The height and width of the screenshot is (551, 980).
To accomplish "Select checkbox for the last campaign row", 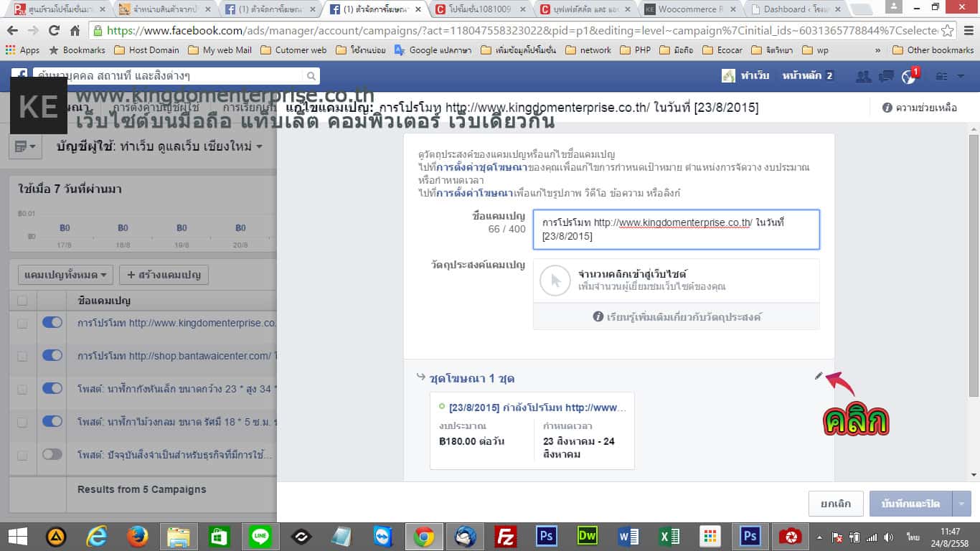I will click(22, 455).
